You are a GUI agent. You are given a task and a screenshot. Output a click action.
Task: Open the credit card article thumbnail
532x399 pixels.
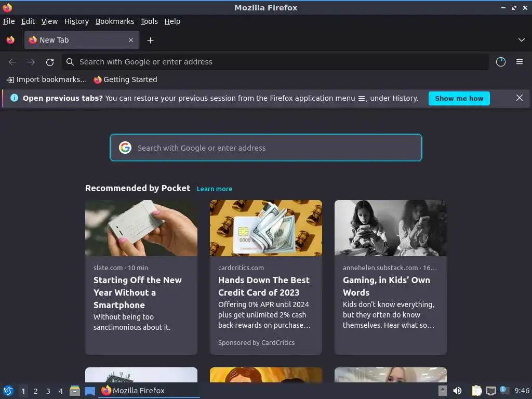click(266, 228)
